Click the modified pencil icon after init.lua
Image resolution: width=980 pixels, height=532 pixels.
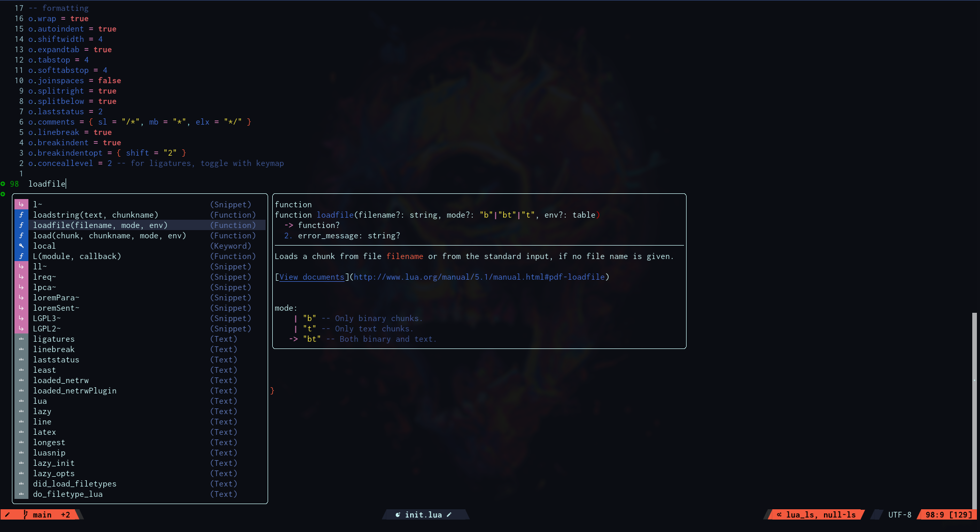click(449, 515)
